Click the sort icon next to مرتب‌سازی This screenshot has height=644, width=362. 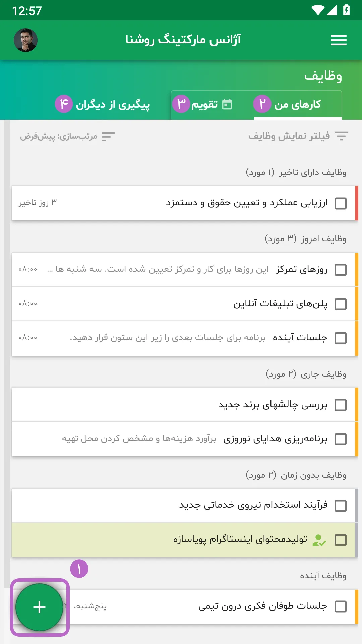tap(108, 137)
